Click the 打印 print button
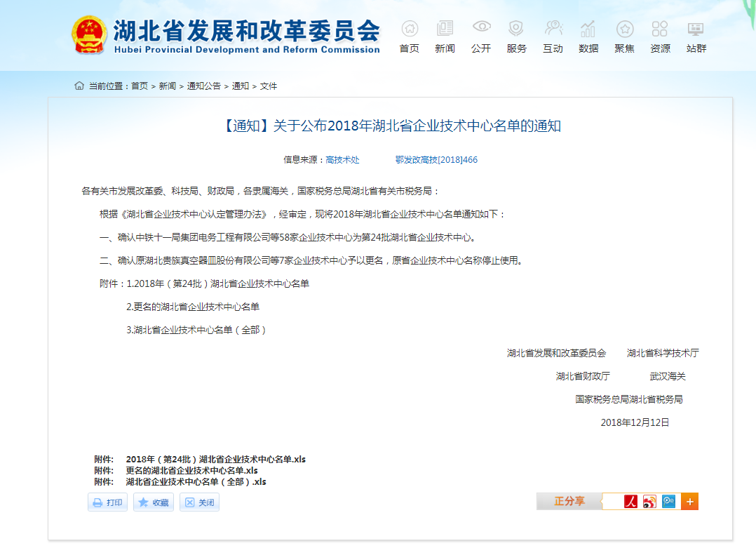This screenshot has height=548, width=756. [x=107, y=502]
